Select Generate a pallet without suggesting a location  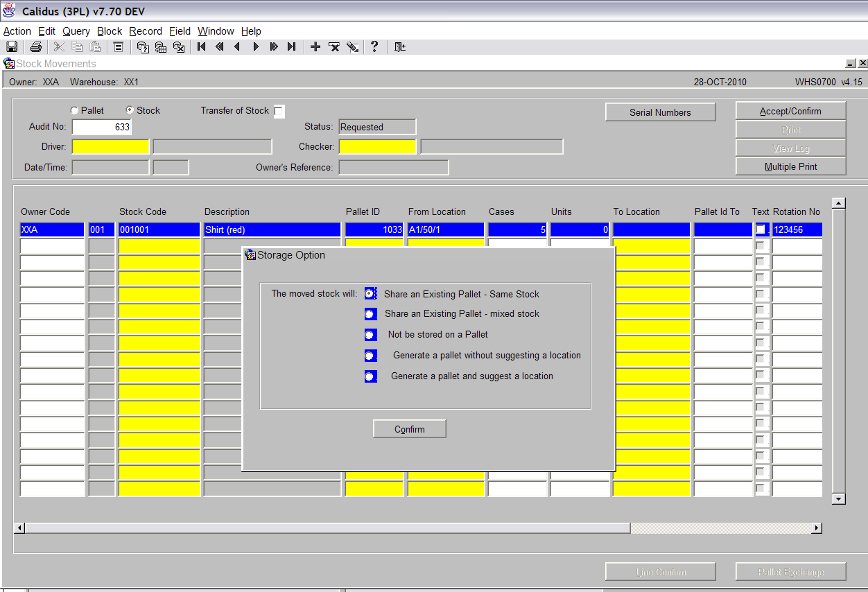click(371, 356)
